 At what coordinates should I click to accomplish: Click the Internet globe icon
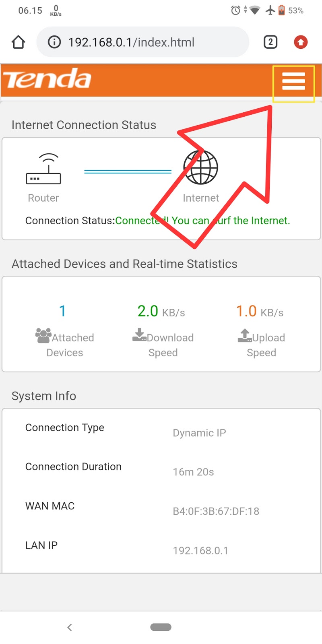(200, 167)
